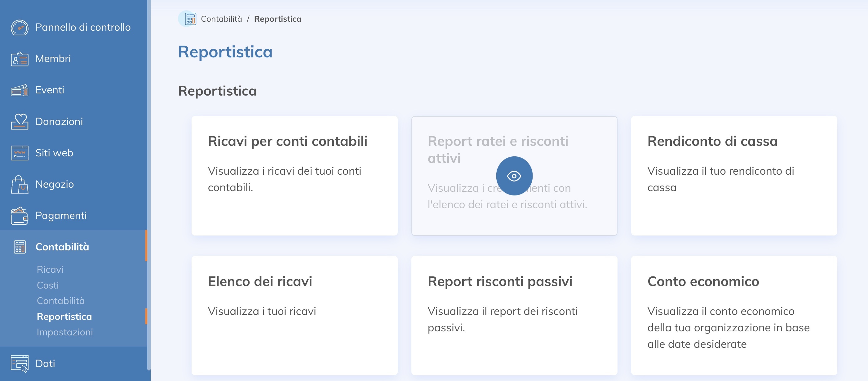Open Rendiconto di cassa report card
The height and width of the screenshot is (381, 868).
coord(733,176)
